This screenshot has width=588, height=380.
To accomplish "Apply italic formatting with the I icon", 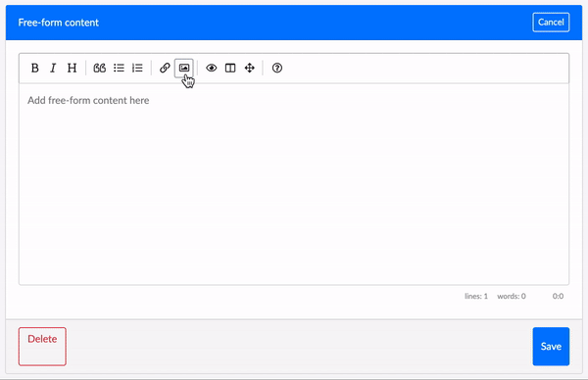I will tap(53, 68).
